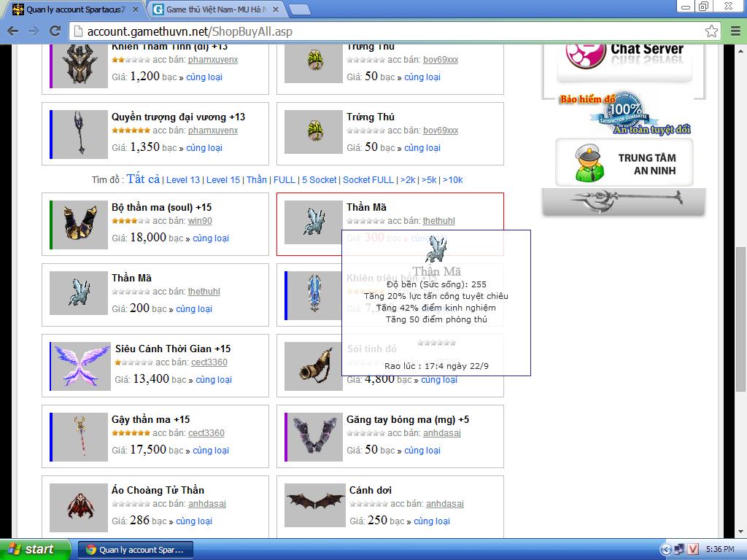The image size is (747, 560).
Task: Click the page vertical scrollbar thumb
Action: [741, 319]
